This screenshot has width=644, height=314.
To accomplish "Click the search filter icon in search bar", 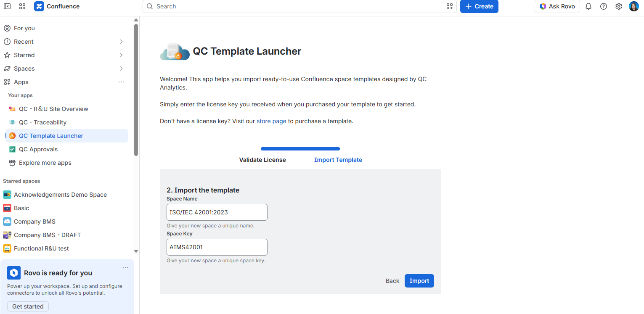I will coord(450,6).
